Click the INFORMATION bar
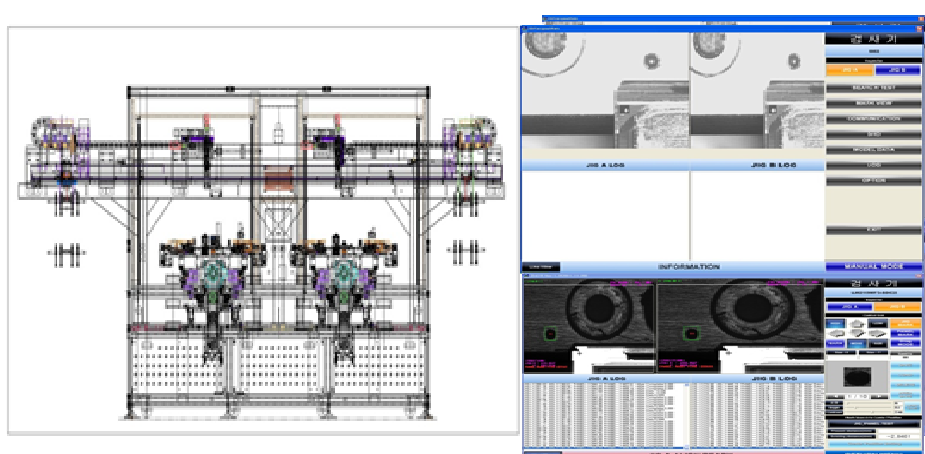Image resolution: width=925 pixels, height=454 pixels. coord(688,267)
